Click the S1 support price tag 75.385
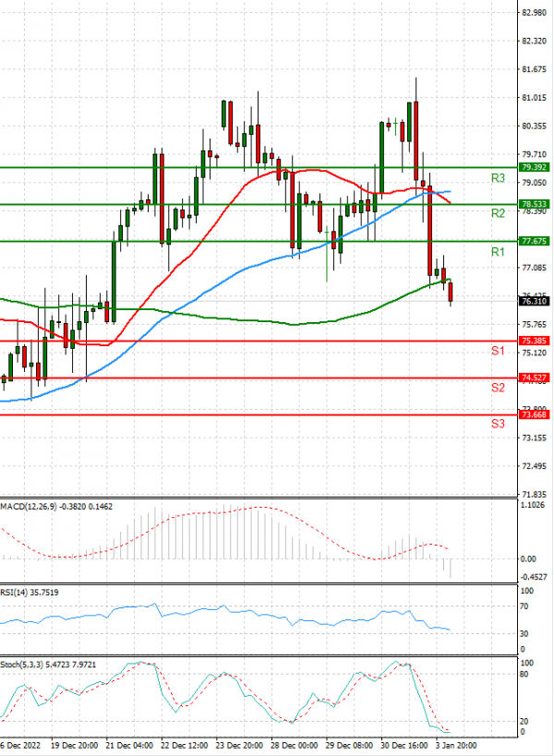Viewport: 554px width, 756px height. click(x=534, y=341)
